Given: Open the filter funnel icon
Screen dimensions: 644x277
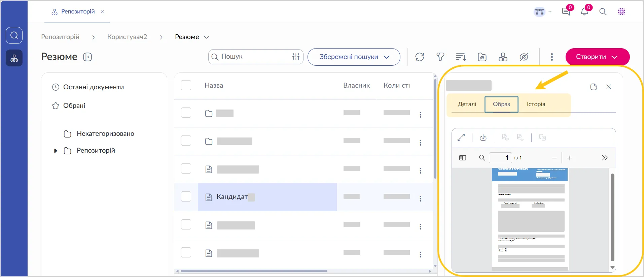Looking at the screenshot, I should (x=440, y=57).
